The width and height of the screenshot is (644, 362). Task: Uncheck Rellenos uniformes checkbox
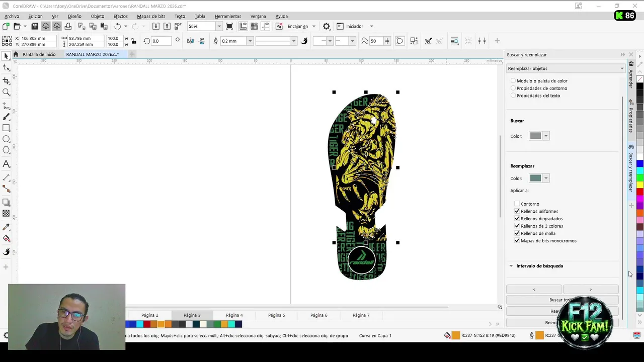pyautogui.click(x=517, y=211)
